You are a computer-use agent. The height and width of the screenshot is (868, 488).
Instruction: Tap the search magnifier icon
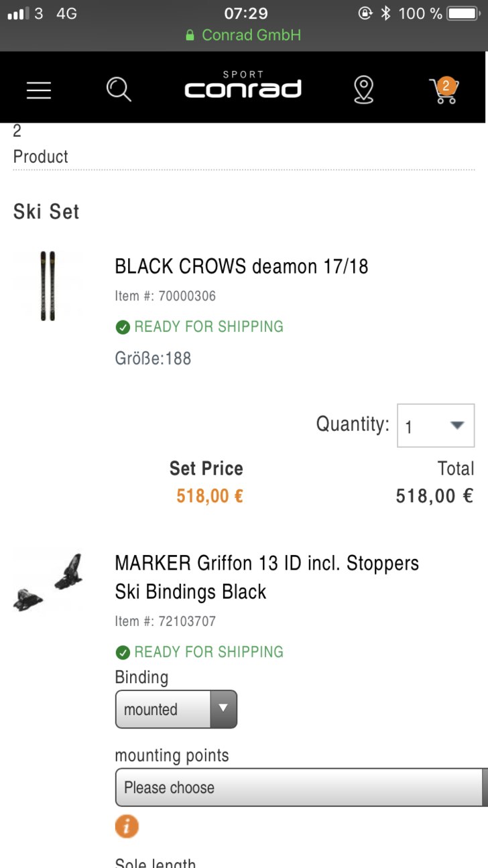119,89
